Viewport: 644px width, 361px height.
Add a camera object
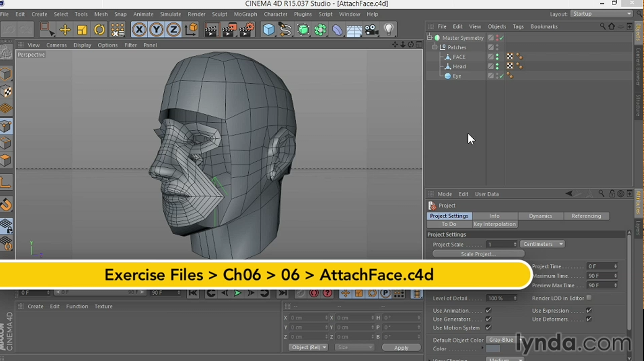pyautogui.click(x=371, y=30)
